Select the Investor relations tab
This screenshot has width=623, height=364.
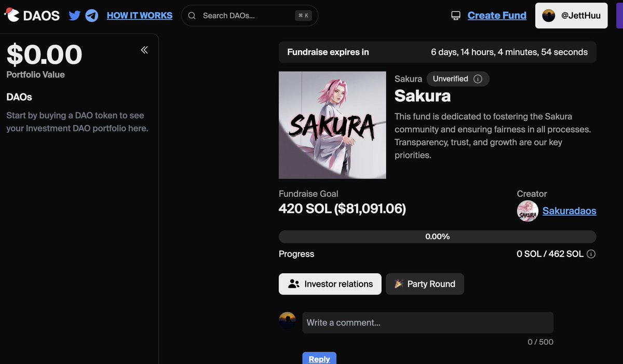tap(330, 284)
